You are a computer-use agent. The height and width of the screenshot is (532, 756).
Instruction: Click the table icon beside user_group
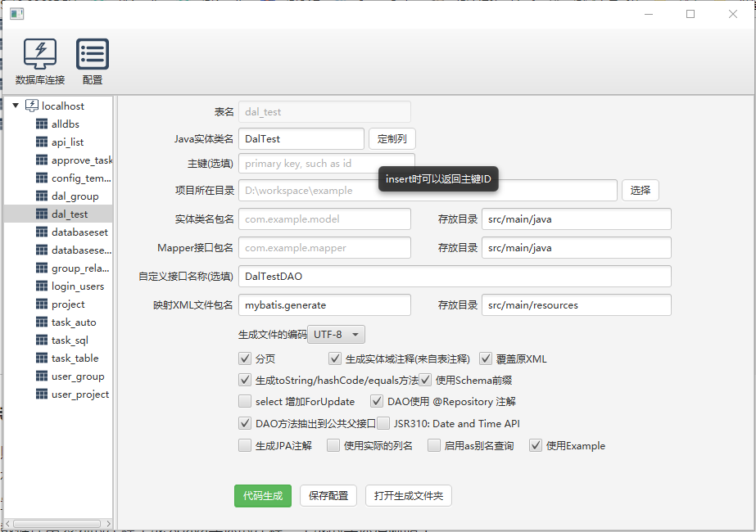click(42, 376)
